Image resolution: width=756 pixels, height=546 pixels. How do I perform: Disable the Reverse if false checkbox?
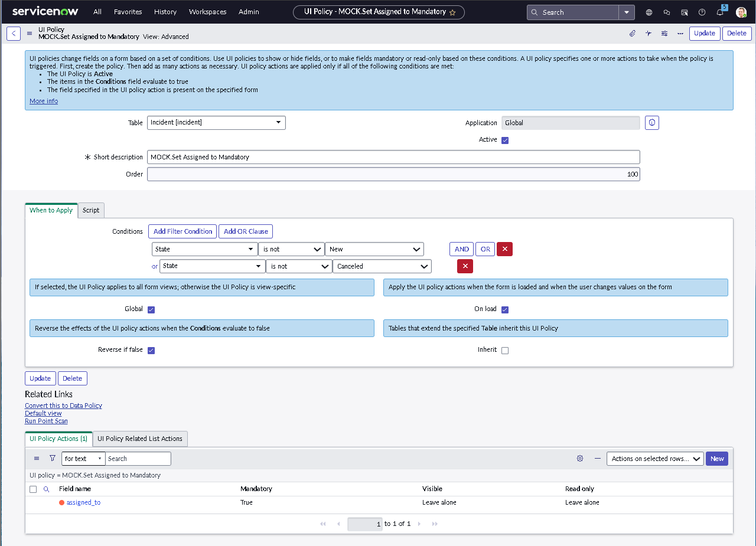[x=151, y=349]
